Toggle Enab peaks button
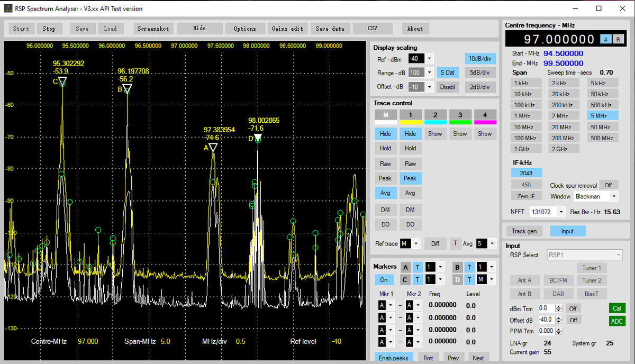635x364 pixels. pyautogui.click(x=394, y=358)
